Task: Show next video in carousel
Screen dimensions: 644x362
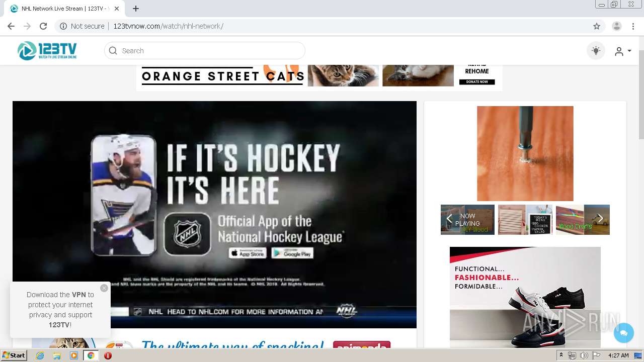Action: point(600,219)
